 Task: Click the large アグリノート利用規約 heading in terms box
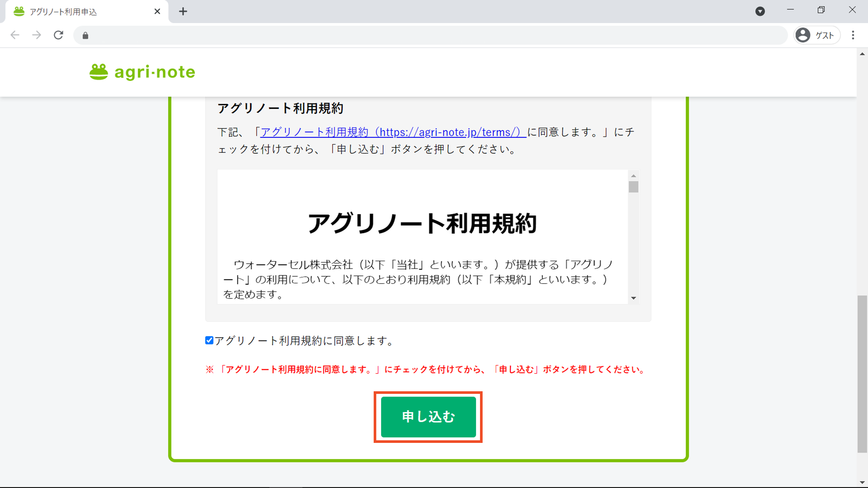click(422, 224)
